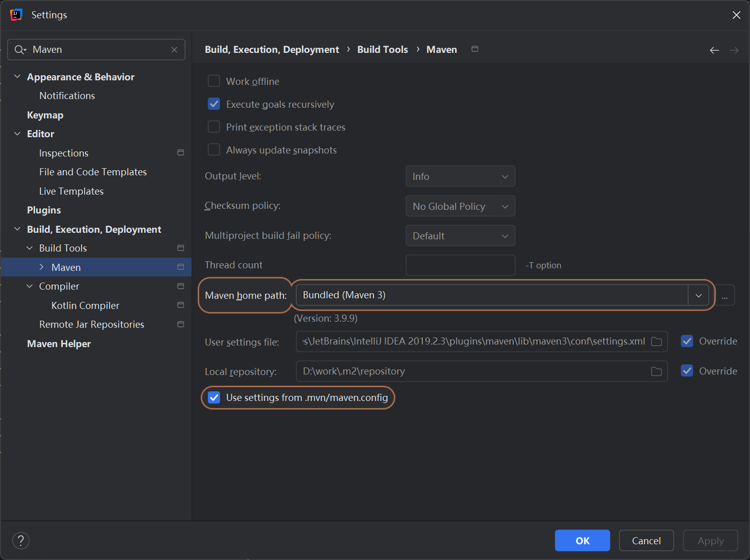Image resolution: width=750 pixels, height=560 pixels.
Task: Open Checksum policy dropdown
Action: click(460, 206)
